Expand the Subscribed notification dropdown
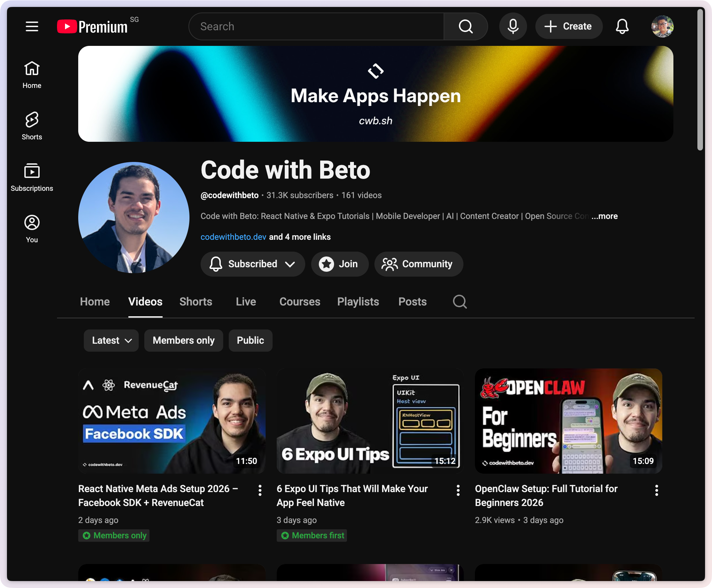712x588 pixels. [253, 264]
